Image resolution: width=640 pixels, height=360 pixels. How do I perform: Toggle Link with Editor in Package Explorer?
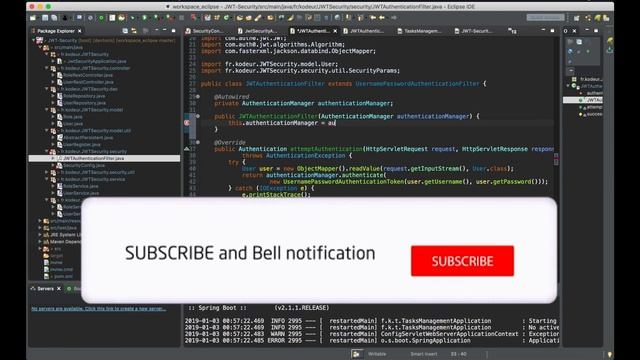(134, 31)
